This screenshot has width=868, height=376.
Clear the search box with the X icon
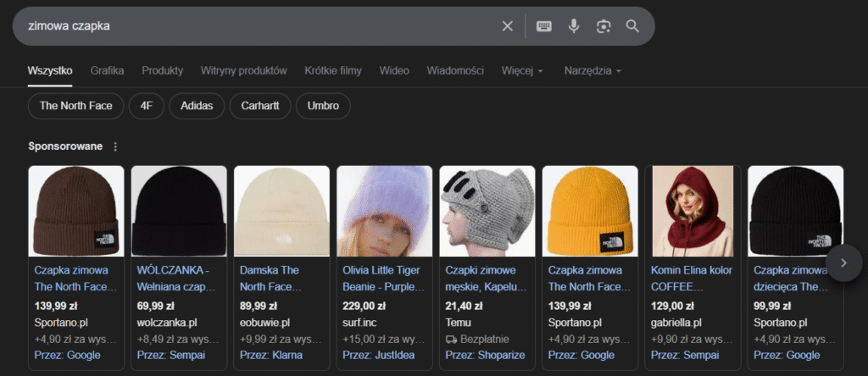pos(507,26)
